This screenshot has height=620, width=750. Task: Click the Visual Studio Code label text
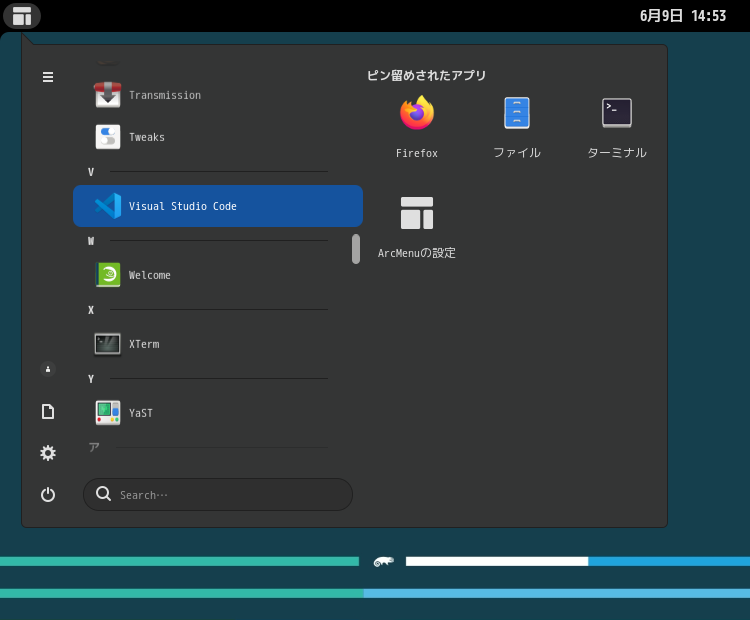[x=183, y=206]
